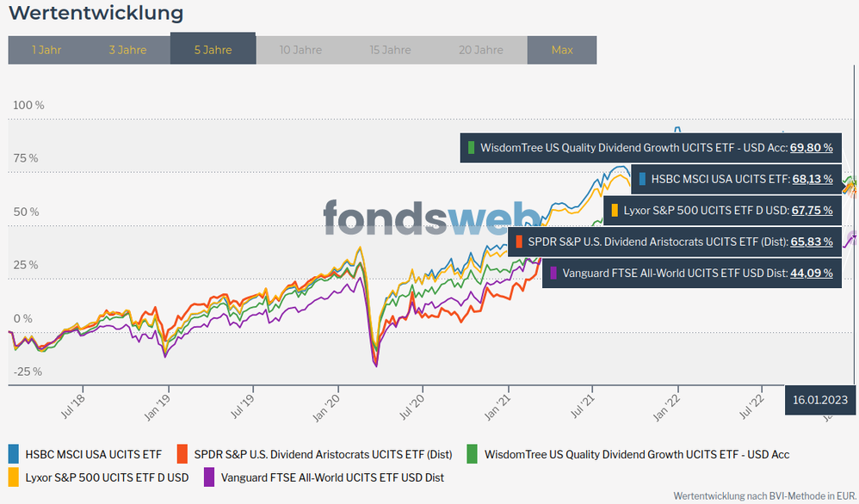The height and width of the screenshot is (504, 859).
Task: Click the 44,09 % Vanguard tooltip value
Action: 812,274
